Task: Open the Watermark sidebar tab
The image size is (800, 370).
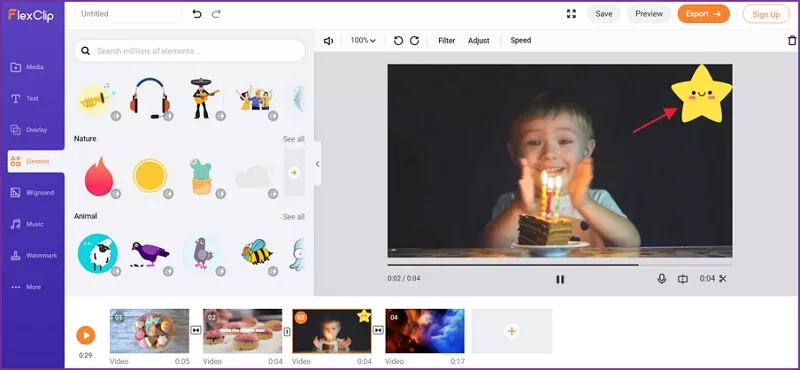Action: pyautogui.click(x=34, y=255)
